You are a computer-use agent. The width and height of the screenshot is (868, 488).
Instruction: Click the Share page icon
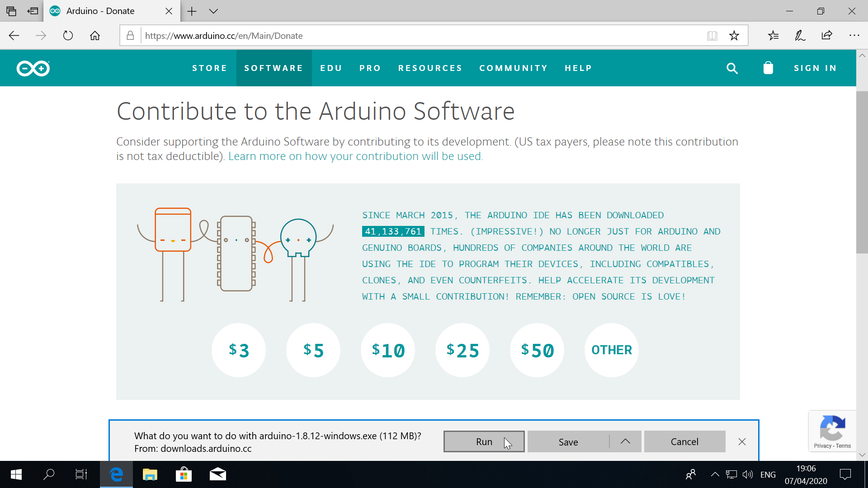[827, 36]
